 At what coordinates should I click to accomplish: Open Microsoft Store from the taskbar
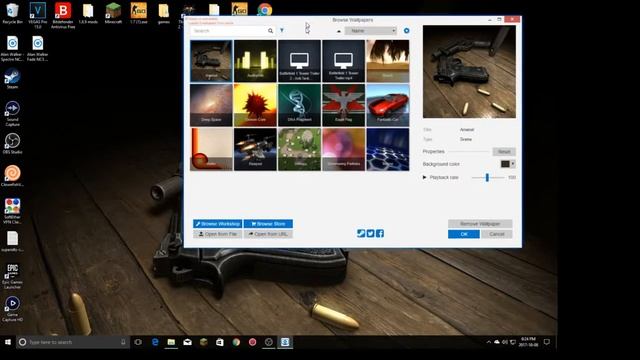click(220, 342)
